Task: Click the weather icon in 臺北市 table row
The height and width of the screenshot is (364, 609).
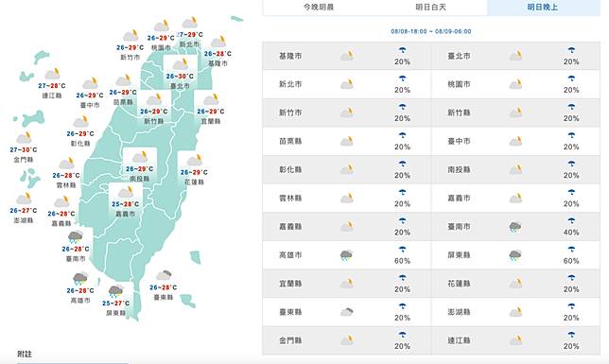Action: (x=515, y=56)
